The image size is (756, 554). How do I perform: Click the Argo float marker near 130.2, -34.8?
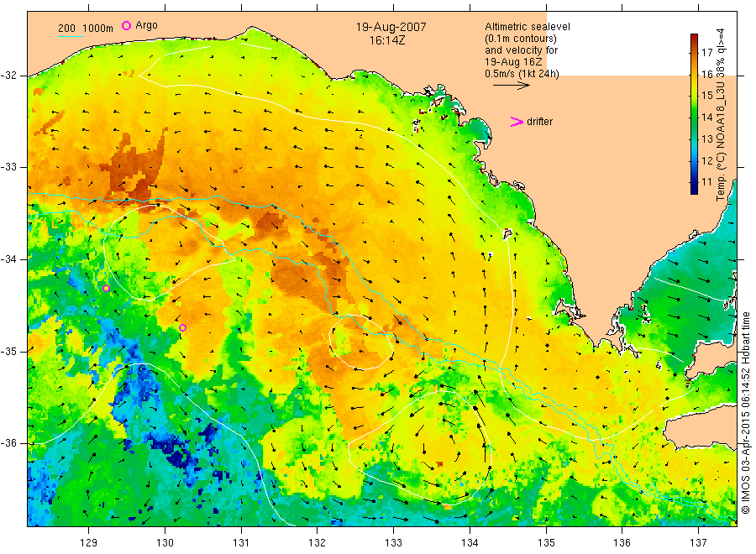click(183, 328)
